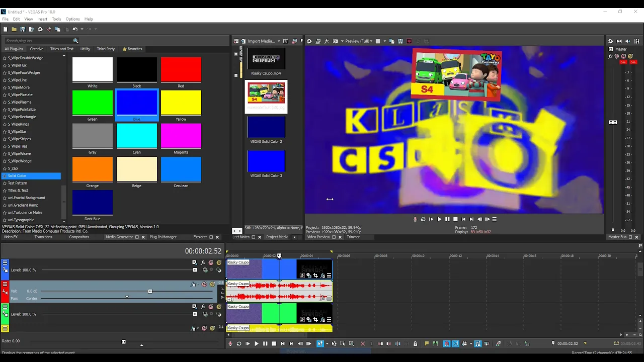Click Delete X icon in timeline toolbar
Screen dimensions: 644x362
click(363, 344)
